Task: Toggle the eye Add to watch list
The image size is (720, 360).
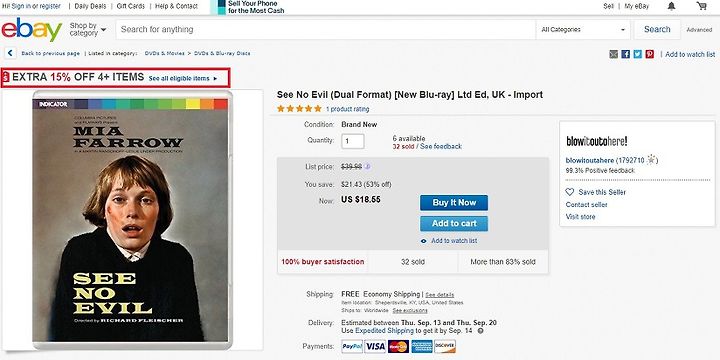Action: 423,241
